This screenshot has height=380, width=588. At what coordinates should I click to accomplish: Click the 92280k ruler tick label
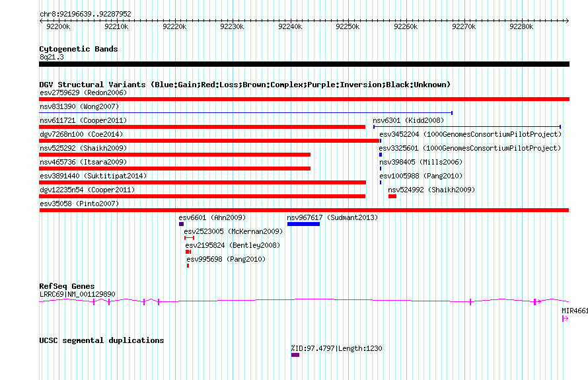[521, 26]
